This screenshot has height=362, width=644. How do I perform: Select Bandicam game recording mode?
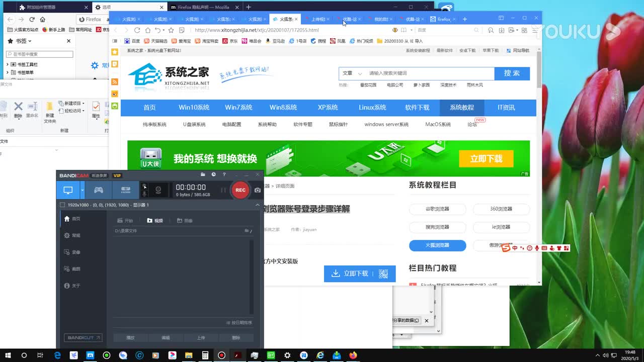coord(99,190)
